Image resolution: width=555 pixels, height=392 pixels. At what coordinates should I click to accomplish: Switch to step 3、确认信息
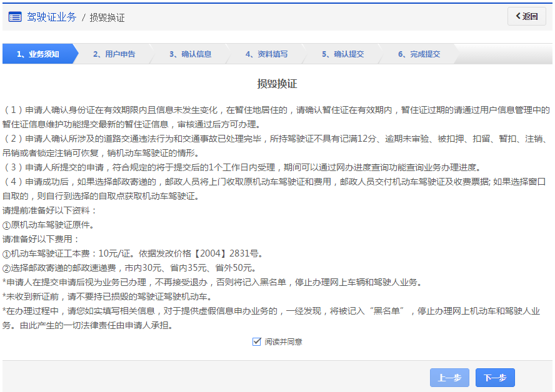[190, 54]
